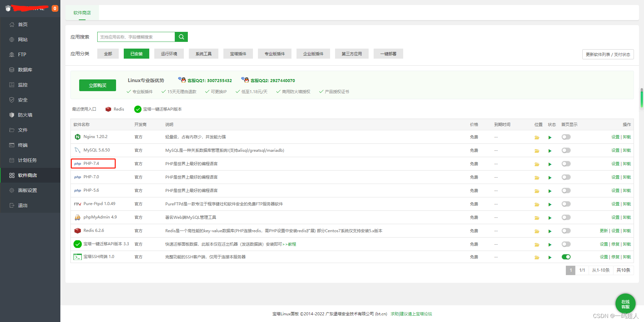644x322 pixels.
Task: Click the 立即购买 button
Action: tap(98, 85)
